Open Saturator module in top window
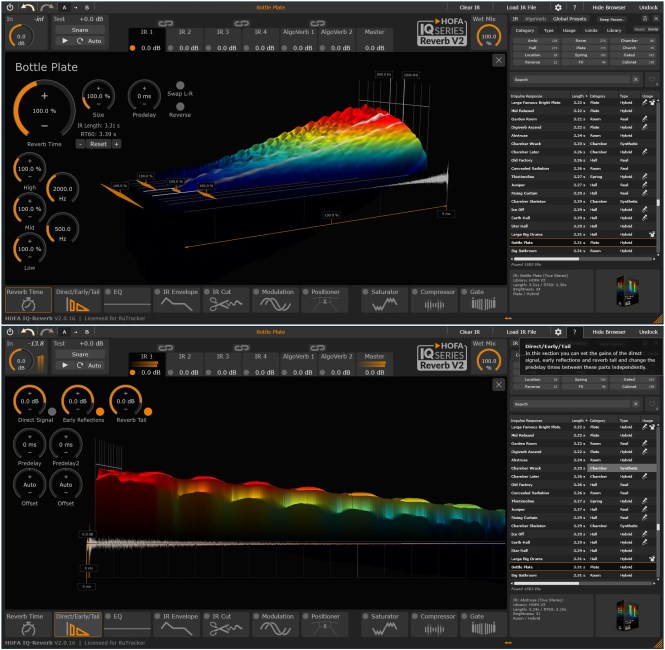The width and height of the screenshot is (665, 650). [384, 300]
